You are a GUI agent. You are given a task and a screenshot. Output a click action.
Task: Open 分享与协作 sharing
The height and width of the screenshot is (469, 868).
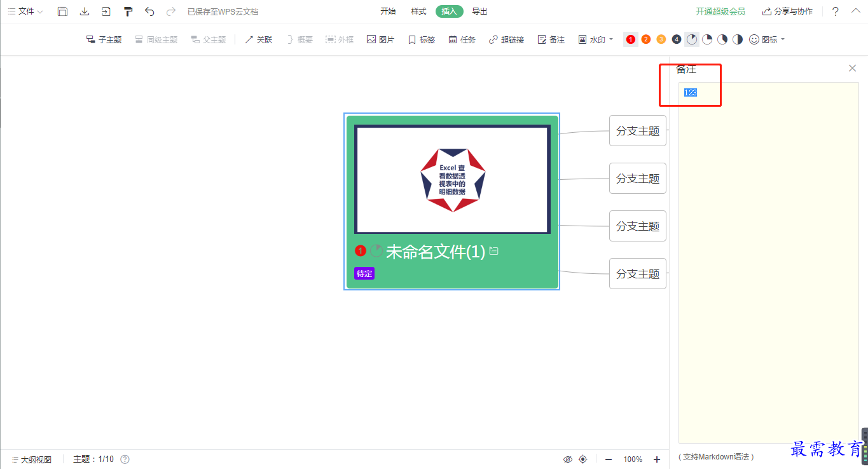[787, 11]
